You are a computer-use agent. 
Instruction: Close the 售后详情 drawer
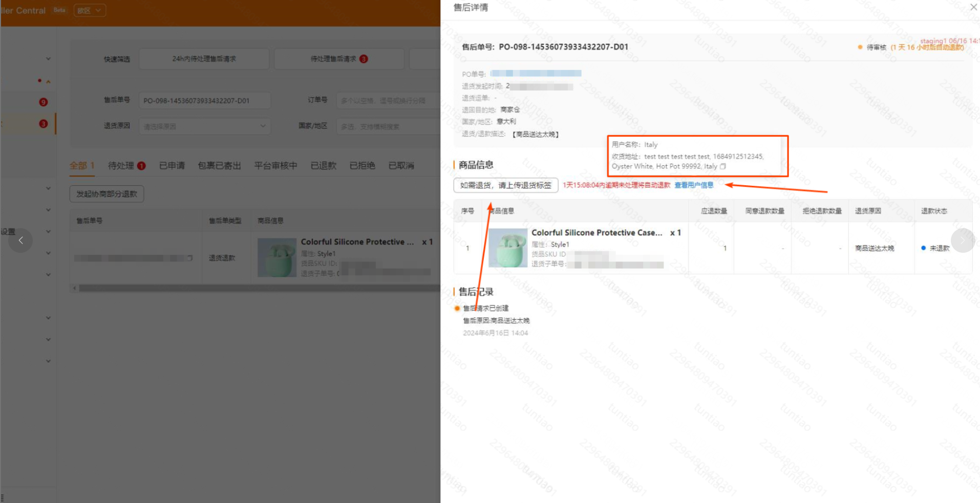coord(973,7)
